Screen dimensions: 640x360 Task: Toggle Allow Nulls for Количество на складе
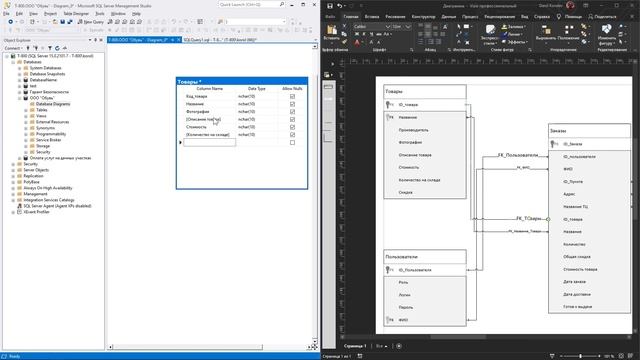click(x=292, y=134)
